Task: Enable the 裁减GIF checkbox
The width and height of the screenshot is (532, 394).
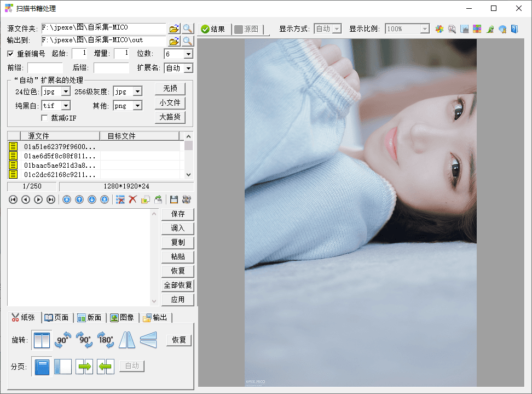Action: (45, 118)
